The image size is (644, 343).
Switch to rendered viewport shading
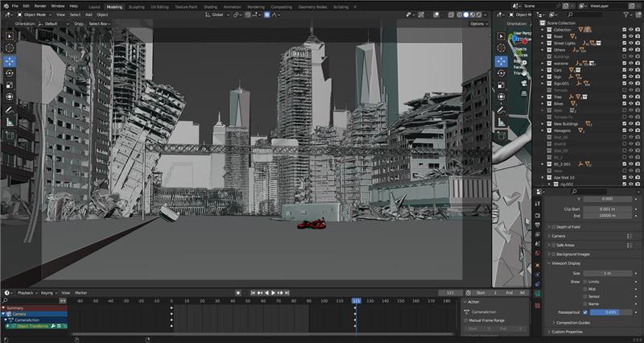coord(479,14)
